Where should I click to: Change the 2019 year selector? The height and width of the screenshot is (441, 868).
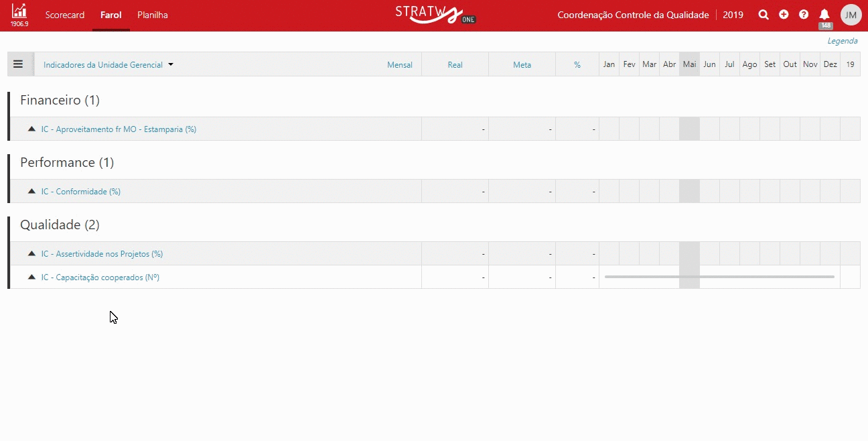point(733,15)
